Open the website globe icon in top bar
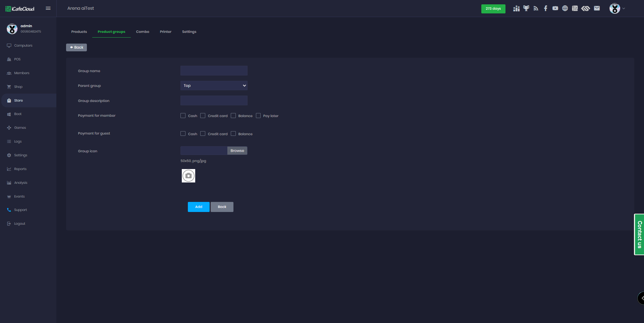Viewport: 644px width, 323px height. [565, 8]
